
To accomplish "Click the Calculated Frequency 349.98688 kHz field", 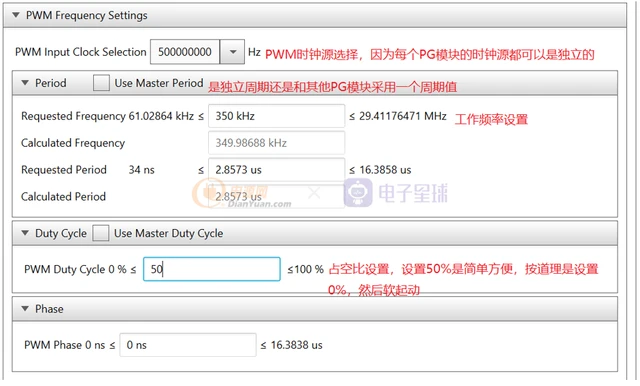I will (276, 143).
